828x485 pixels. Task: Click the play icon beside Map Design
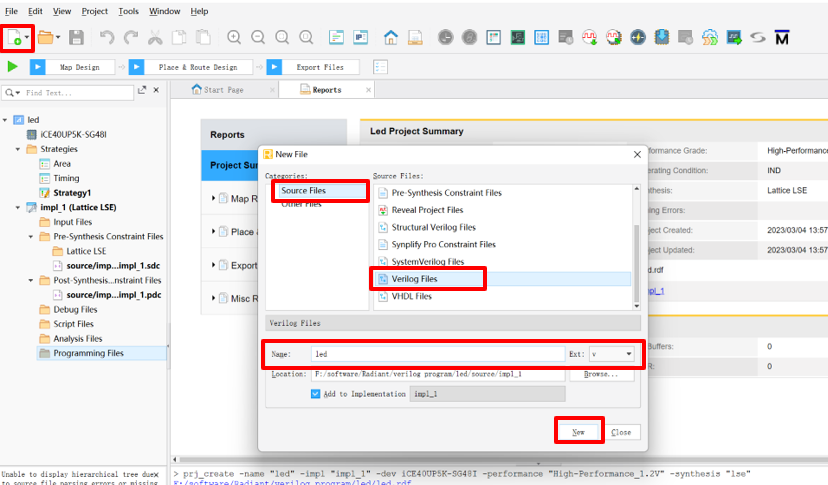(x=37, y=67)
